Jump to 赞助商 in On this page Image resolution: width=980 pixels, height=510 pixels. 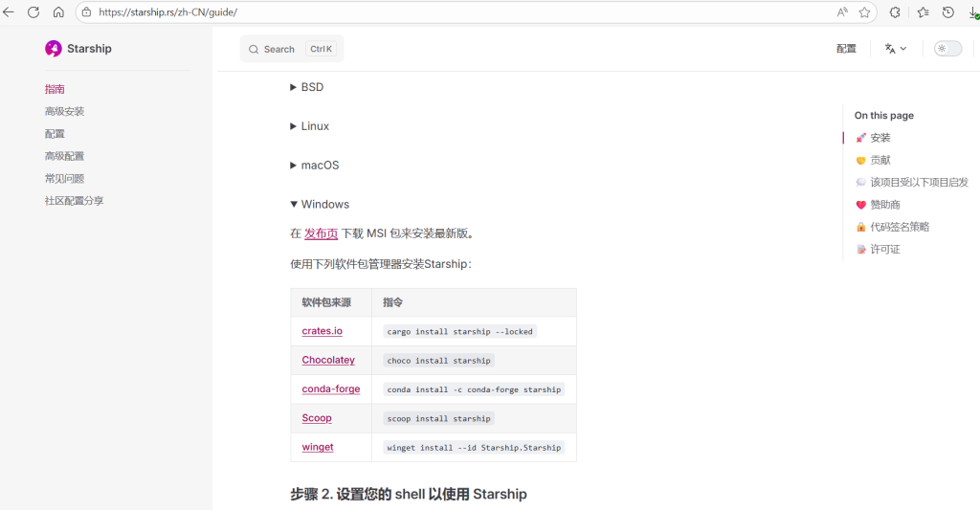(879, 205)
